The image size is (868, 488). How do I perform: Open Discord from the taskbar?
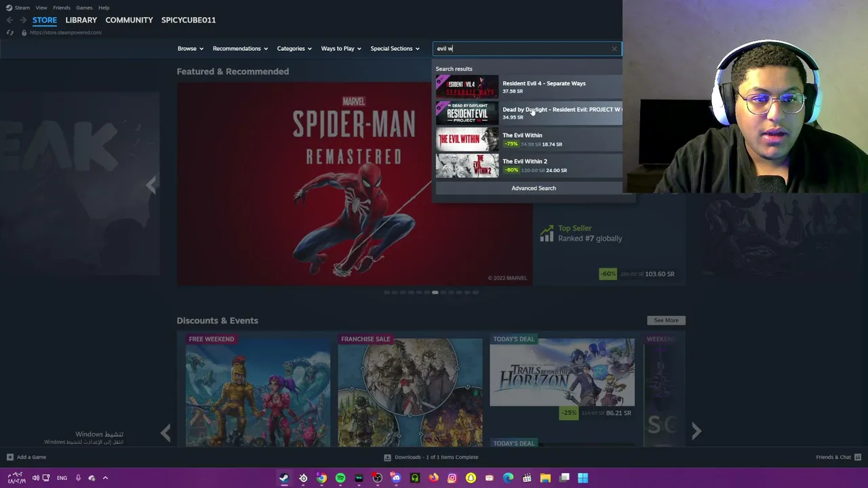click(x=396, y=478)
